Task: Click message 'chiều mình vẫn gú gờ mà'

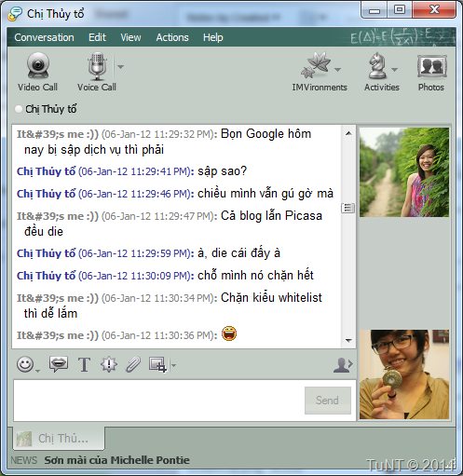Action: (x=266, y=194)
